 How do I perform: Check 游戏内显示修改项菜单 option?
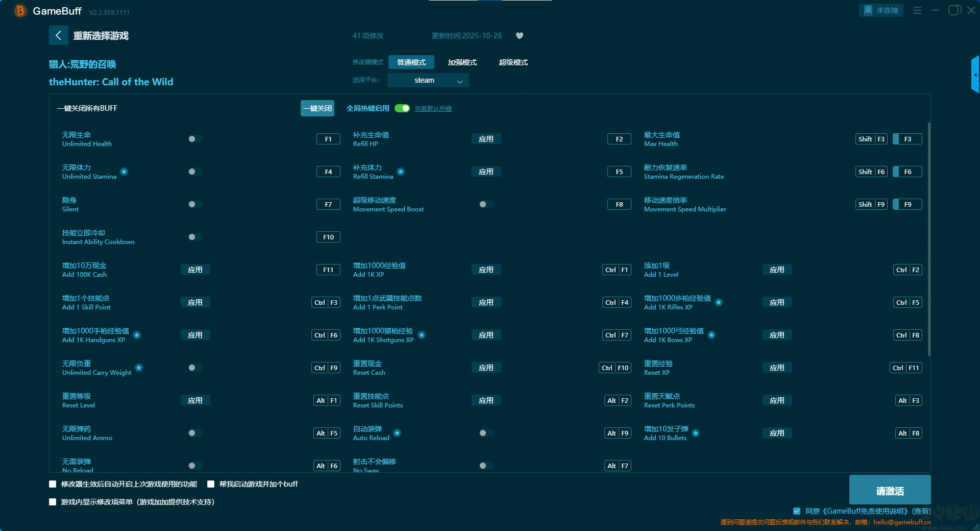click(53, 502)
